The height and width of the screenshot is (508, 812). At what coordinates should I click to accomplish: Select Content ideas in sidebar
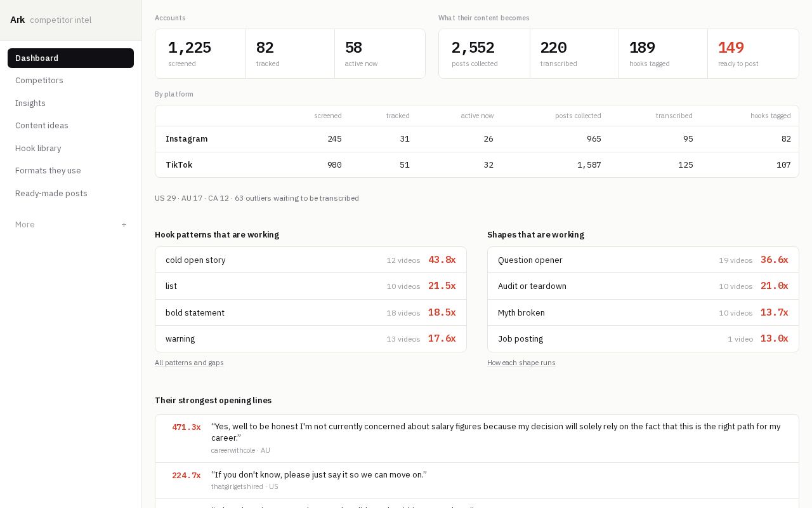point(70,126)
